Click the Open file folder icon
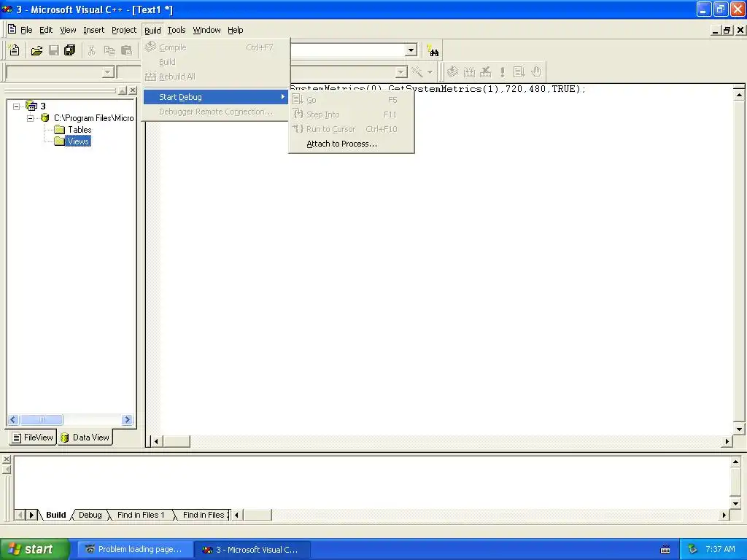 click(36, 50)
